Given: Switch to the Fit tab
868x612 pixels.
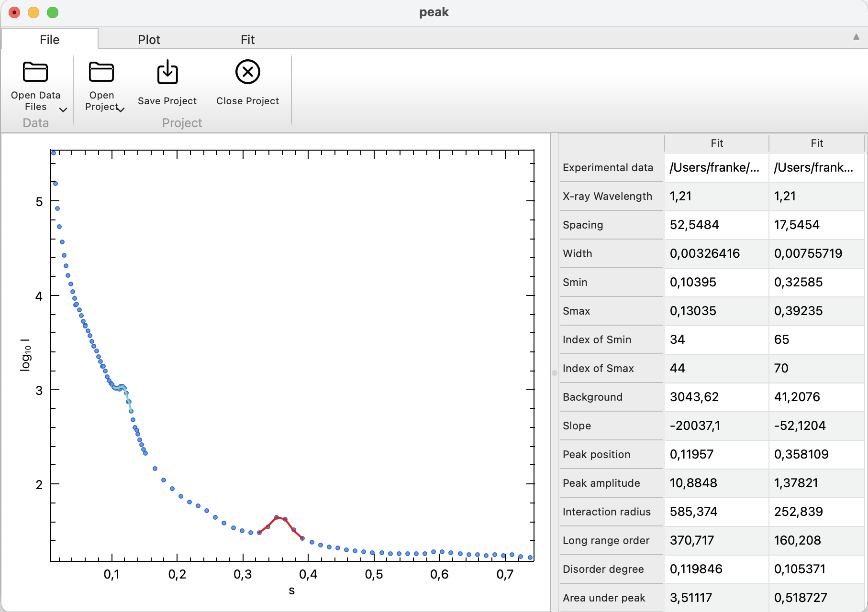Looking at the screenshot, I should tap(247, 40).
